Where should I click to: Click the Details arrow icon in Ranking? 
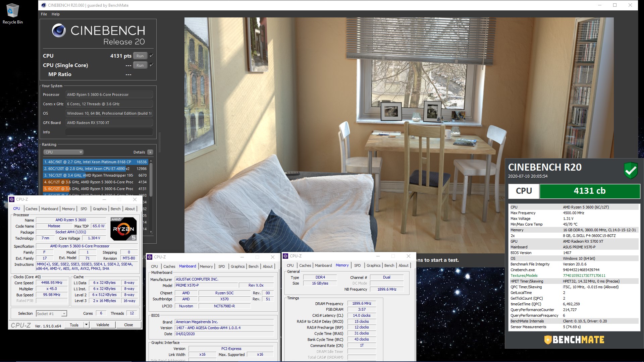pyautogui.click(x=150, y=152)
